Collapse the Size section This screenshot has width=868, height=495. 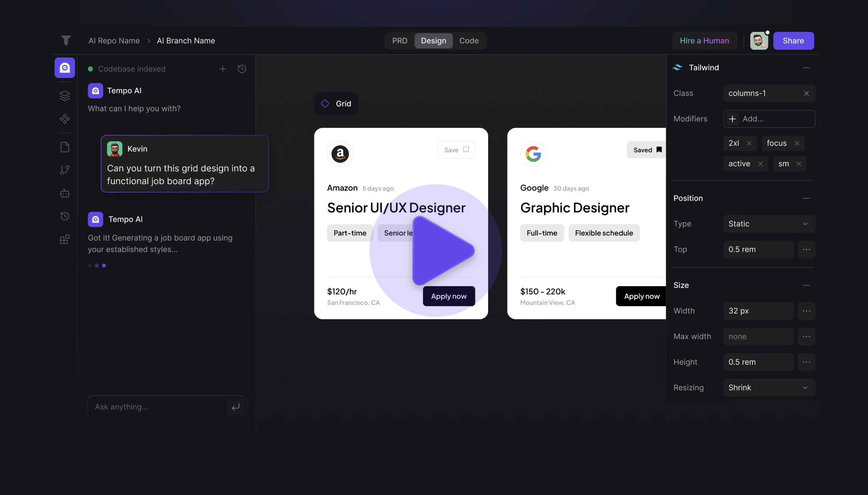(806, 285)
